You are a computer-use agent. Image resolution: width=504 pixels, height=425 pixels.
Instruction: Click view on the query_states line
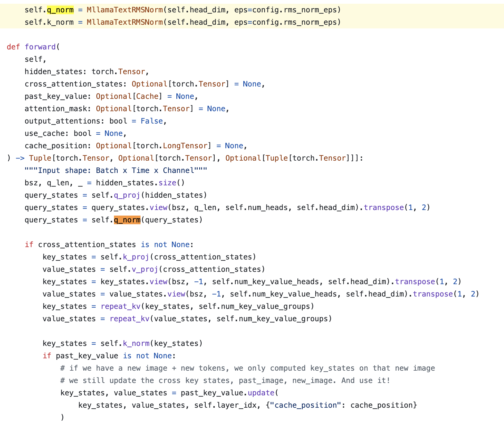coord(158,208)
